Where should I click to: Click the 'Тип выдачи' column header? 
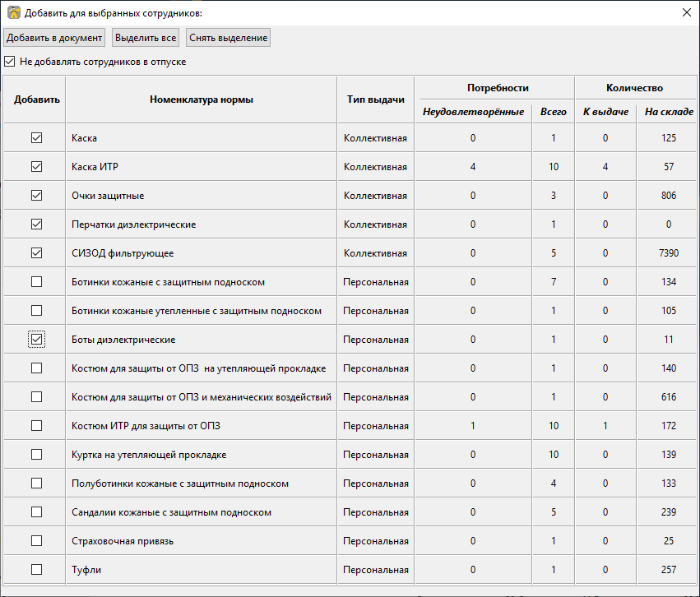pos(375,99)
